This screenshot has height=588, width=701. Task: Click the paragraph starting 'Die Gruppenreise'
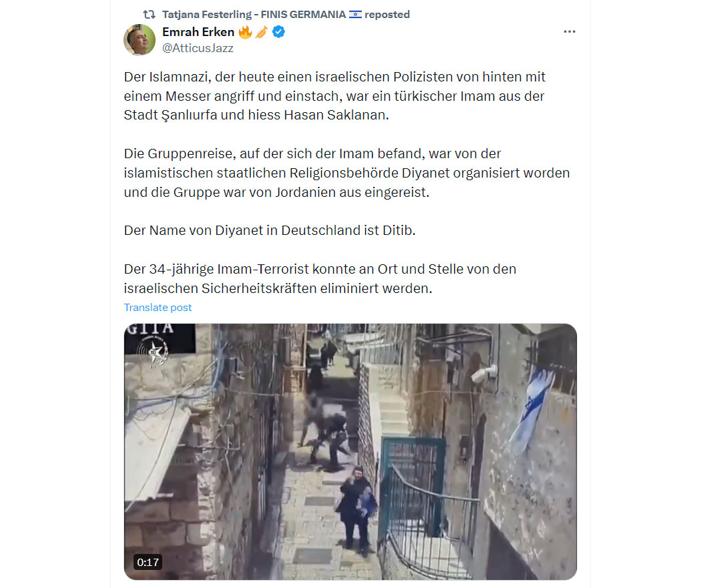[x=346, y=173]
